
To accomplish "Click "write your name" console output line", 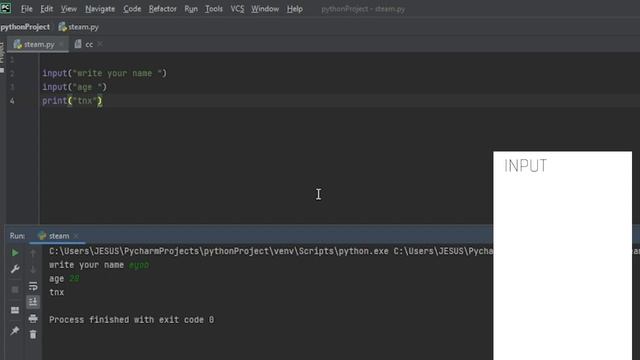I will coord(99,265).
